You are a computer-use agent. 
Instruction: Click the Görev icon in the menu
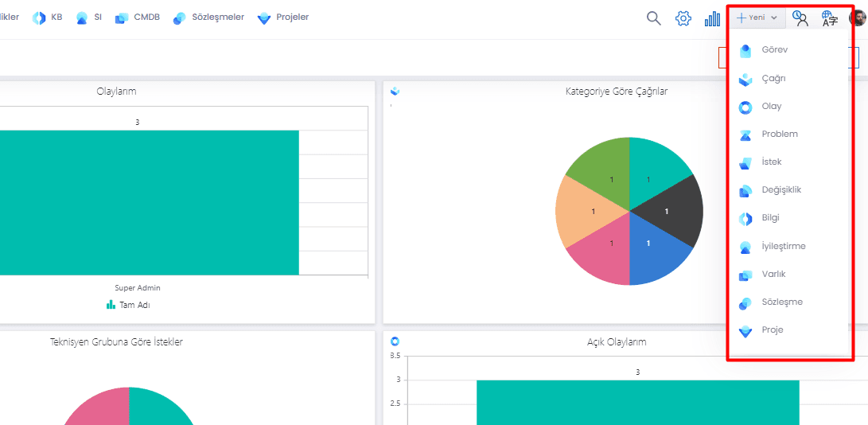click(745, 51)
